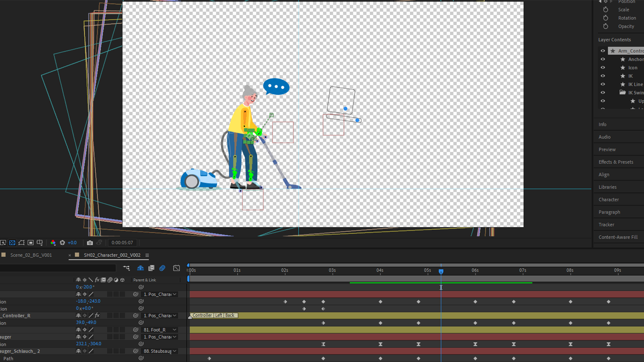Toggle the Shy layers switch in timeline header
This screenshot has width=644, height=362.
point(140,268)
